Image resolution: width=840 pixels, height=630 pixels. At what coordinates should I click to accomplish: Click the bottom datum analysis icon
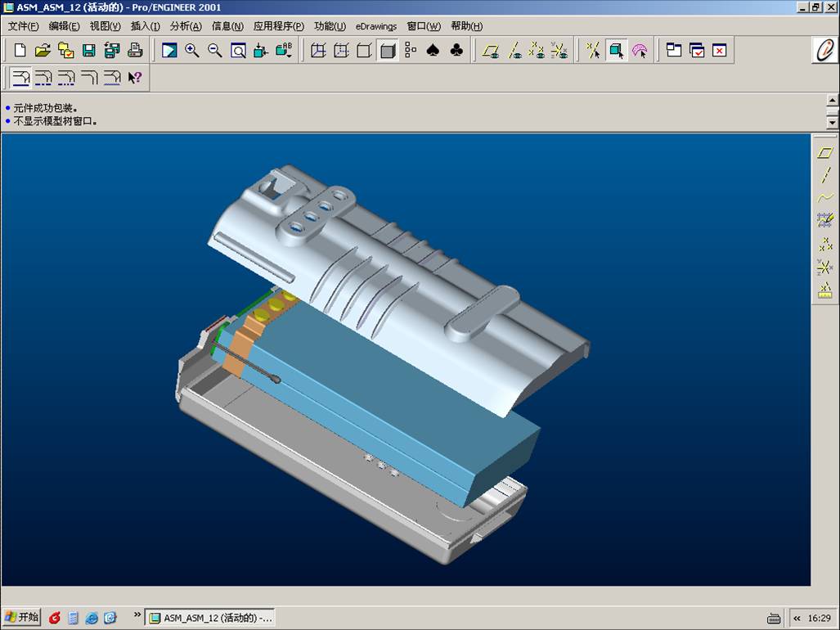tap(825, 290)
